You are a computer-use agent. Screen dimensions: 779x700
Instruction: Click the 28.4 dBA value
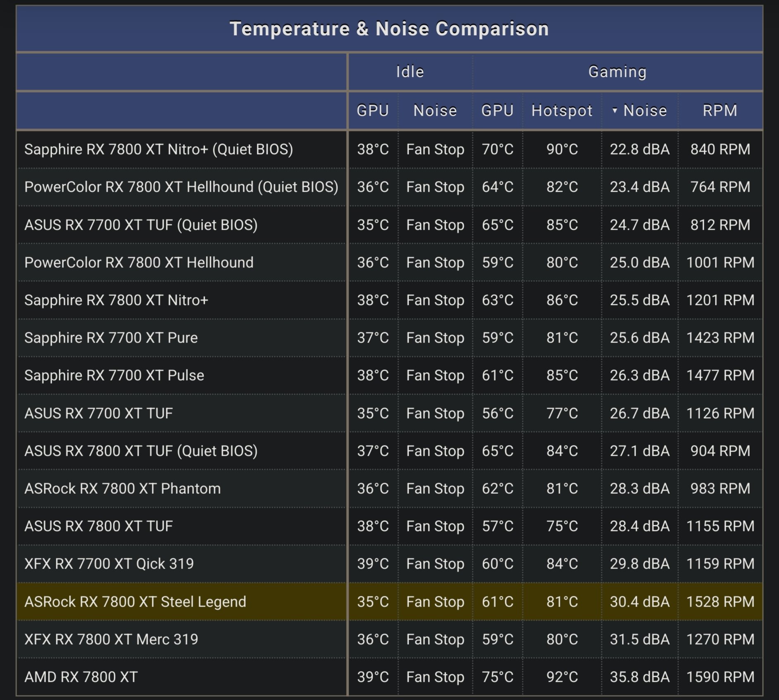click(x=640, y=526)
